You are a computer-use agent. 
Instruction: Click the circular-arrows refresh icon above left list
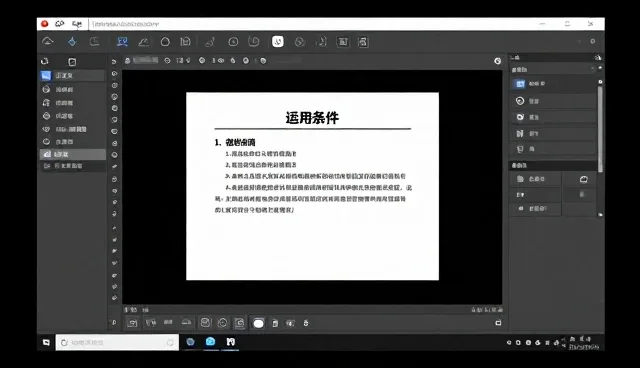coord(45,61)
